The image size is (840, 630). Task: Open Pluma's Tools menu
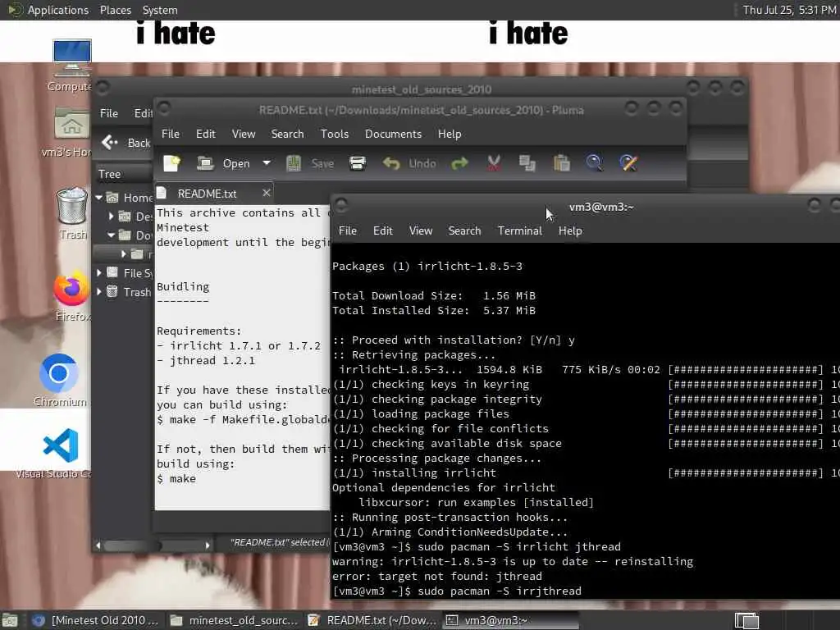tap(335, 134)
